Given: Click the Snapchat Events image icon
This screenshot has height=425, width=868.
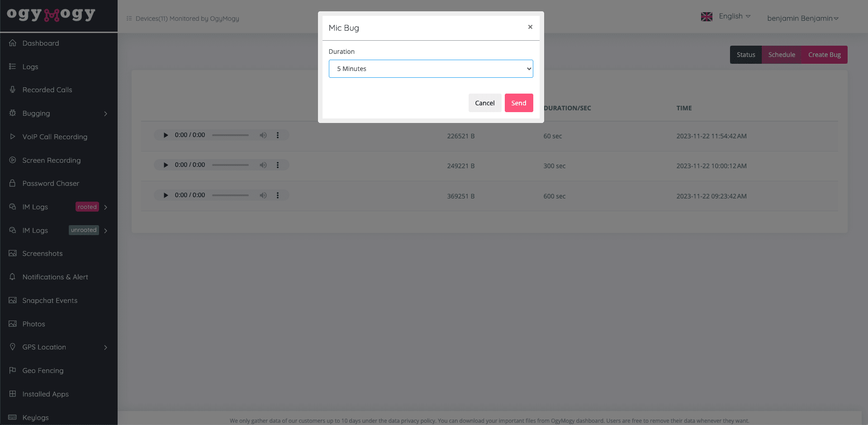Looking at the screenshot, I should click(13, 300).
